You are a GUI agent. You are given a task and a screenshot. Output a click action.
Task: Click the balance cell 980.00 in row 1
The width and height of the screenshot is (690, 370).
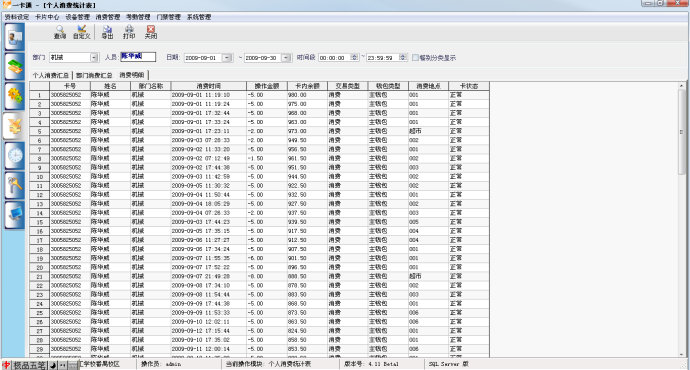click(x=307, y=95)
